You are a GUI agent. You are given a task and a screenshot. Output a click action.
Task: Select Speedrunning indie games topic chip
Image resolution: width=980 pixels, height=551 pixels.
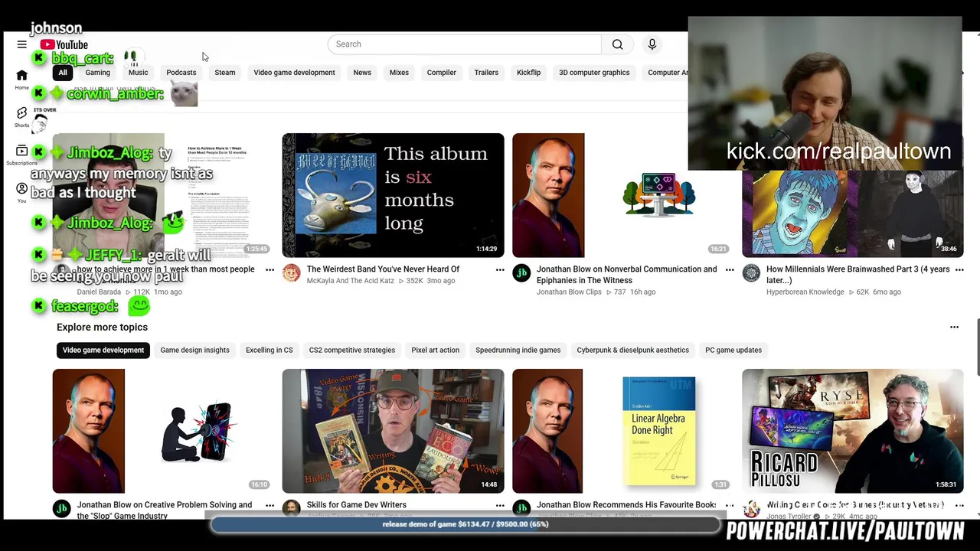click(518, 350)
